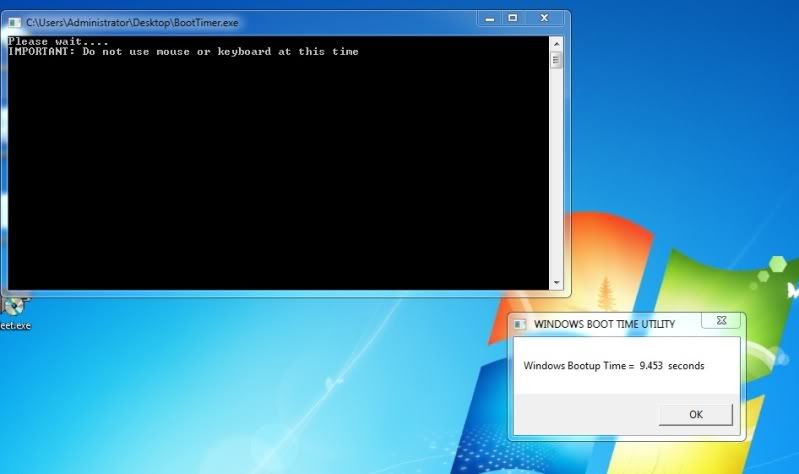Click the 'Windows Bootup Time = 9.453 seconds' text
The height and width of the screenshot is (474, 799).
(x=614, y=365)
